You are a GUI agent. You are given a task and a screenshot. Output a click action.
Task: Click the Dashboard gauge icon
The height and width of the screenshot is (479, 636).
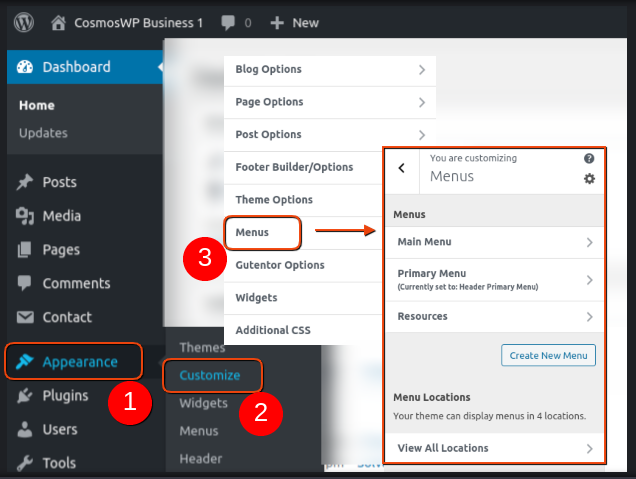click(x=25, y=67)
